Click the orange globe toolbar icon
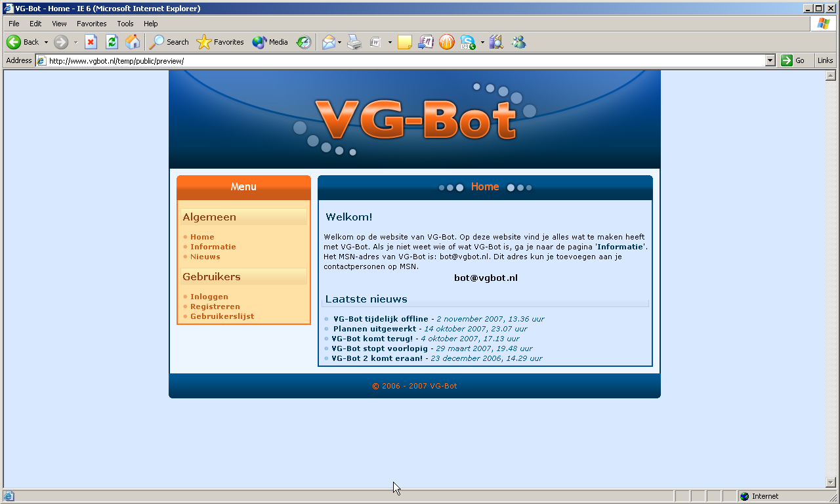The height and width of the screenshot is (504, 840). pos(446,42)
